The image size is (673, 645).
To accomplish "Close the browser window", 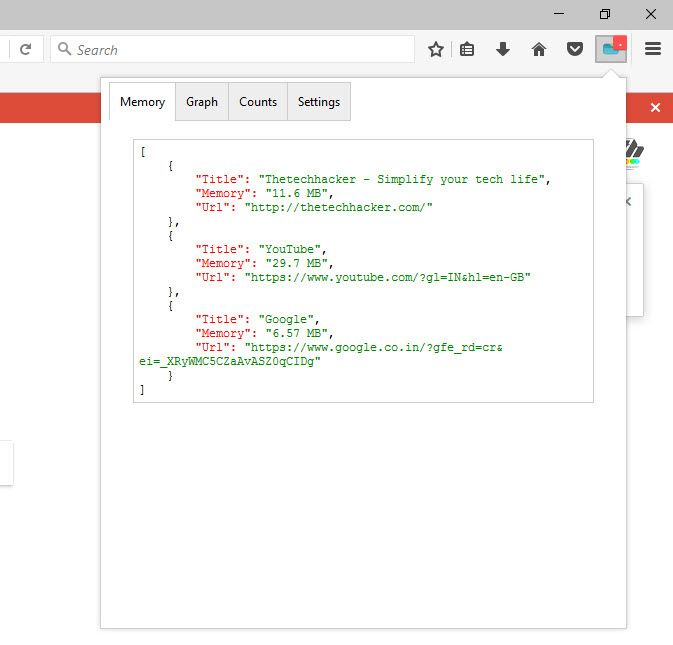I will coord(651,14).
